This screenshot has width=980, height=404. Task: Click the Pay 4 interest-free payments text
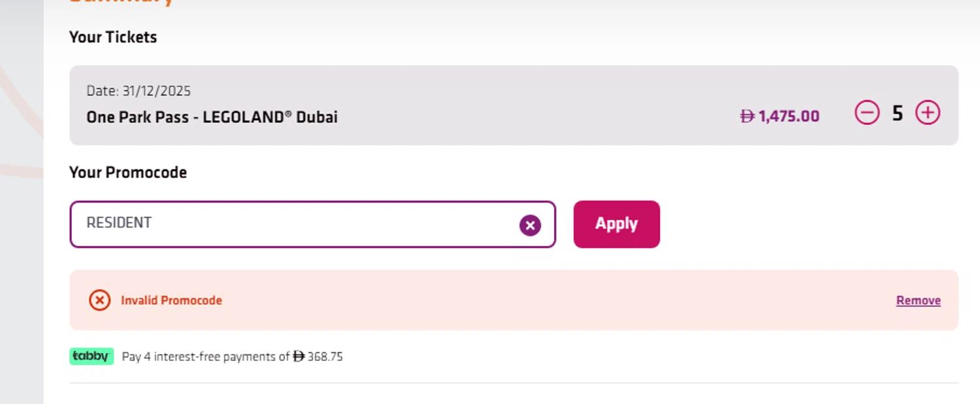click(205, 357)
